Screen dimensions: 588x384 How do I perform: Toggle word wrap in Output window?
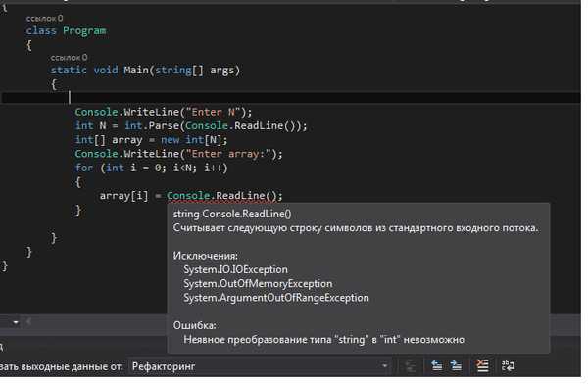508,365
